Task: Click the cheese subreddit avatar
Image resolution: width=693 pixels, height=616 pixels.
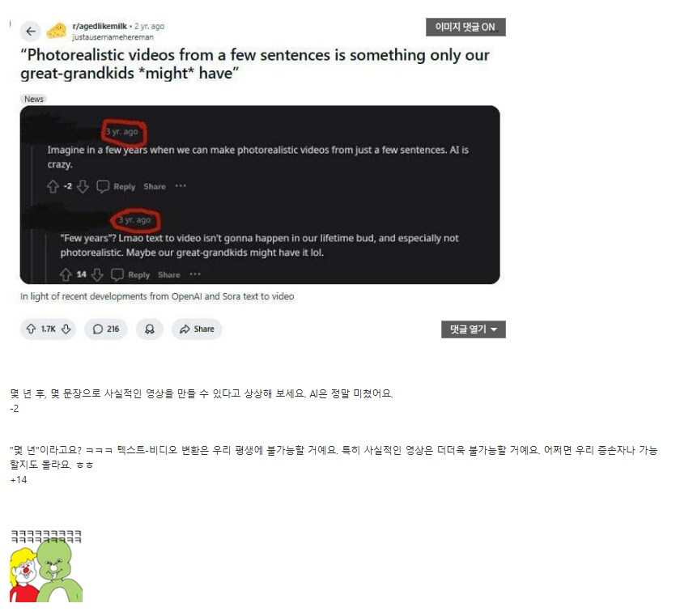Action: point(57,32)
